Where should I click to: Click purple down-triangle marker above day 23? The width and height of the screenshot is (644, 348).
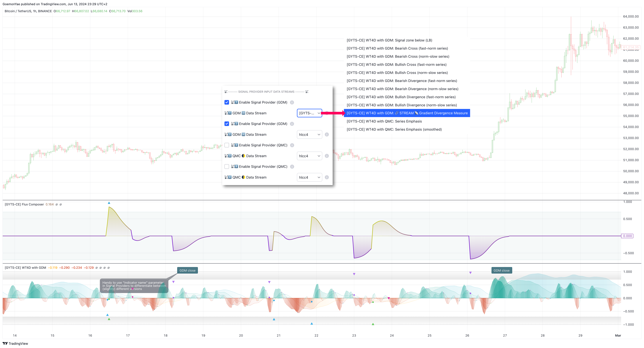pos(354,274)
